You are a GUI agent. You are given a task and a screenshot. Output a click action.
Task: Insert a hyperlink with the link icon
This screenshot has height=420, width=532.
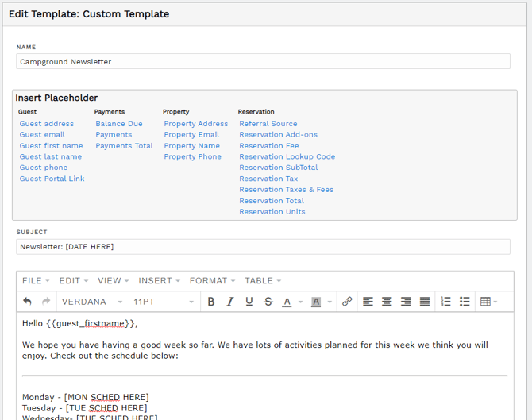pyautogui.click(x=347, y=301)
